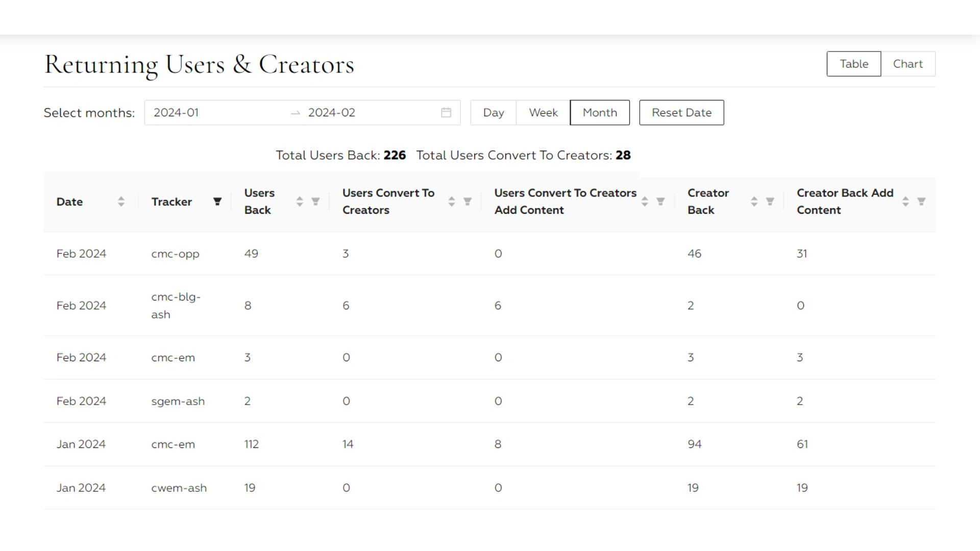Select Month granularity

pos(600,113)
